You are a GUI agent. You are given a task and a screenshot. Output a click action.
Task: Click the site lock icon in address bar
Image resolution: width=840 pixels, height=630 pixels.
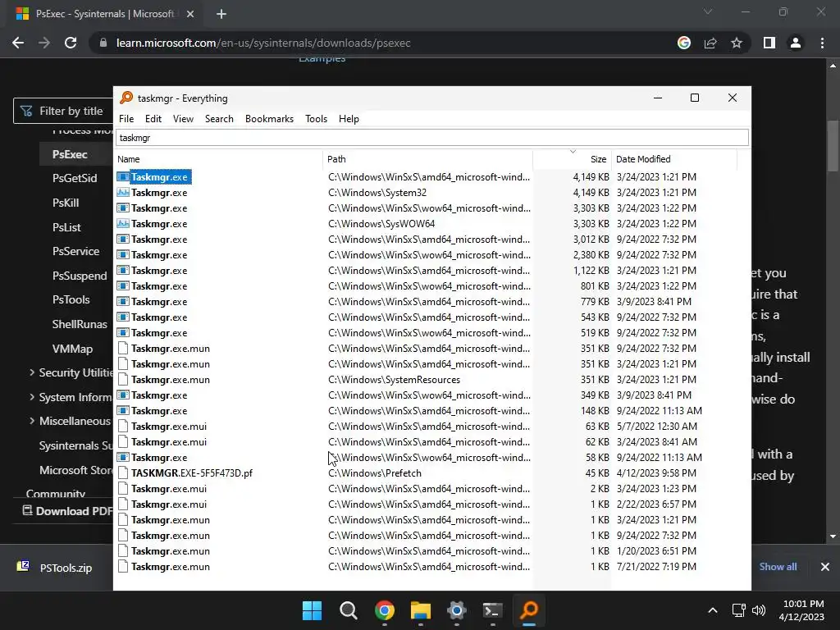tap(103, 43)
